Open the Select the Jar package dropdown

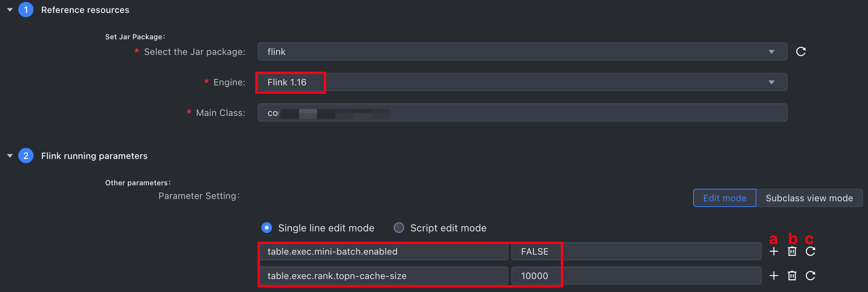(522, 51)
